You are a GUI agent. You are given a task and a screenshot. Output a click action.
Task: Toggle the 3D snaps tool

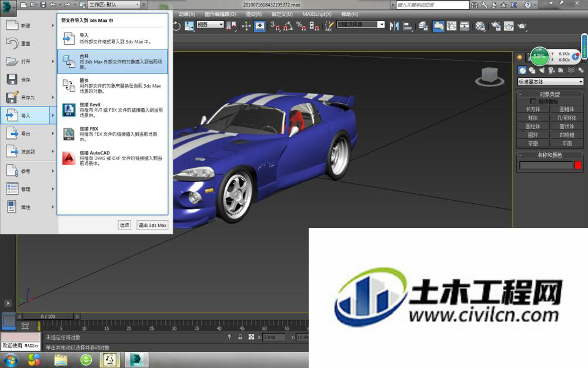tap(275, 26)
